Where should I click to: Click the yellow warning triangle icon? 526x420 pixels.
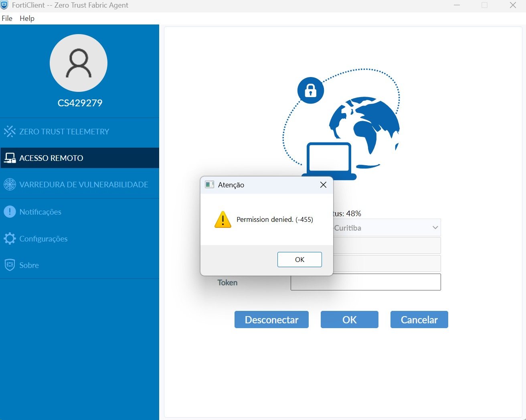pyautogui.click(x=223, y=220)
